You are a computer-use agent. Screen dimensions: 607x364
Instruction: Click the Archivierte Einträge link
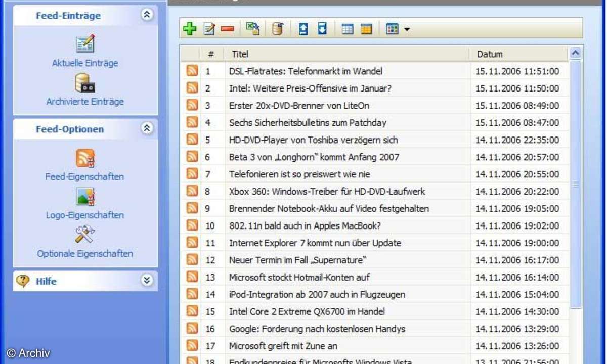coord(85,102)
